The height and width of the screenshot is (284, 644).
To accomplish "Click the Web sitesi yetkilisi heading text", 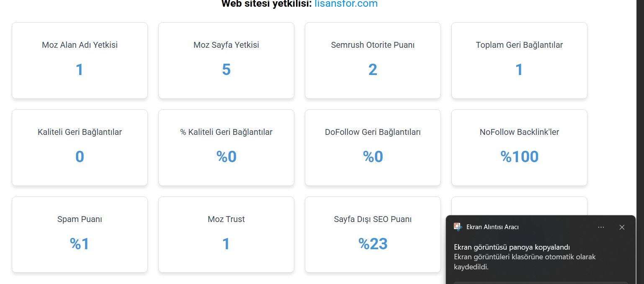I will 266,4.
